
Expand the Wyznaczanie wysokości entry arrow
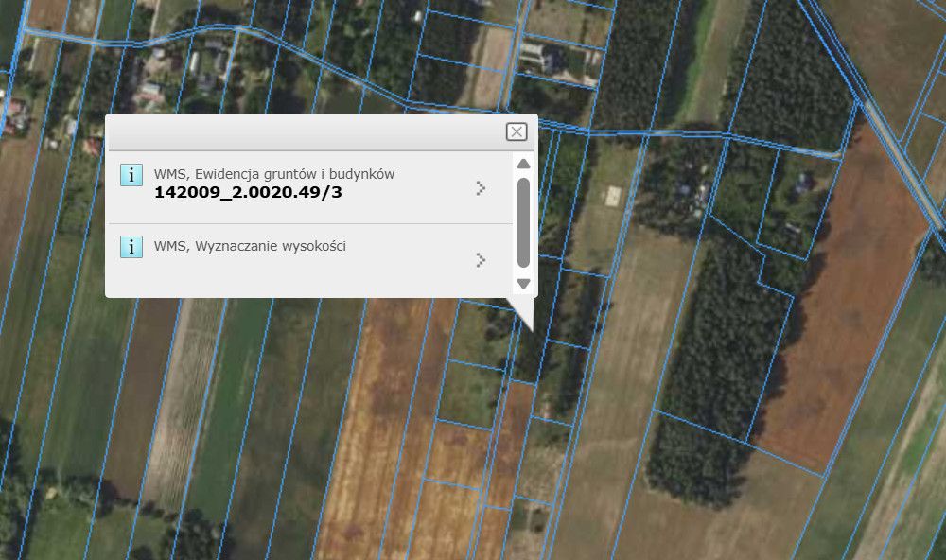(481, 259)
